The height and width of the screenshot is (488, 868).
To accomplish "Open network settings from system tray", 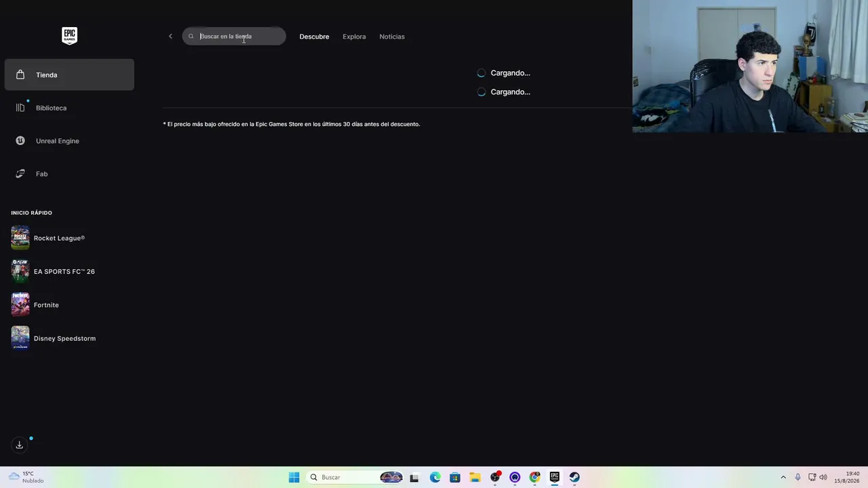I will (x=812, y=477).
